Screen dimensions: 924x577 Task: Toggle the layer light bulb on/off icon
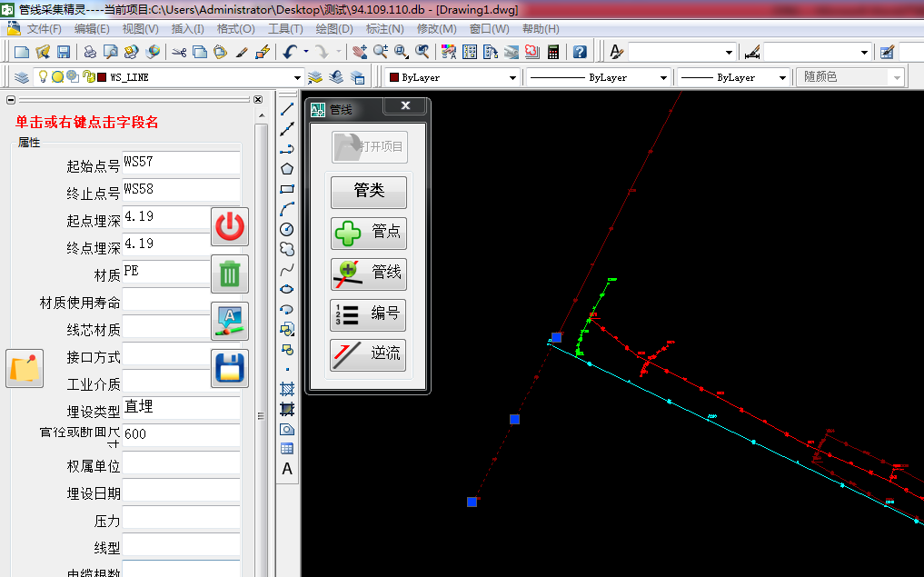coord(42,77)
